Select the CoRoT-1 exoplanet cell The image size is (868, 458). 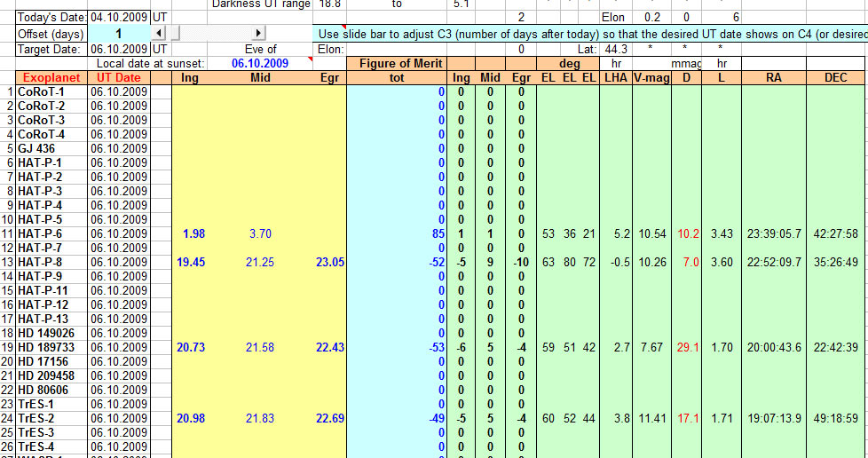51,92
